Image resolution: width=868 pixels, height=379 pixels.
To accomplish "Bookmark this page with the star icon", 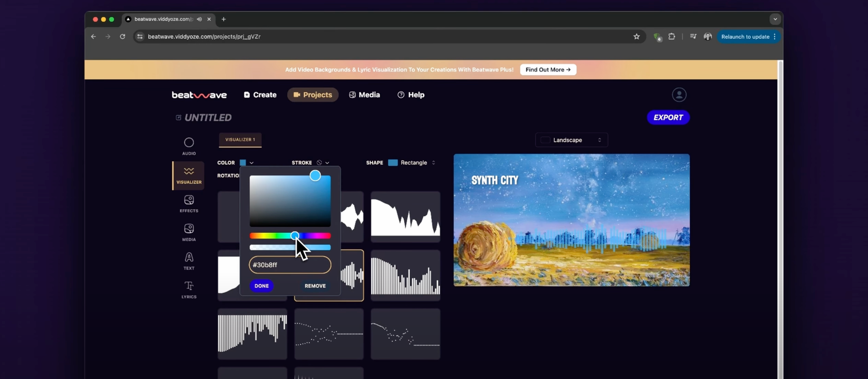I will point(636,36).
